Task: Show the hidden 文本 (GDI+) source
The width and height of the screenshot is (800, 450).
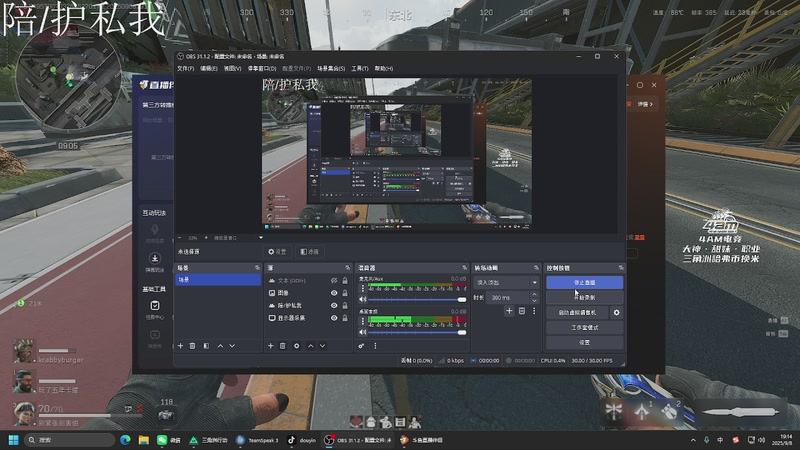Action: tap(334, 281)
